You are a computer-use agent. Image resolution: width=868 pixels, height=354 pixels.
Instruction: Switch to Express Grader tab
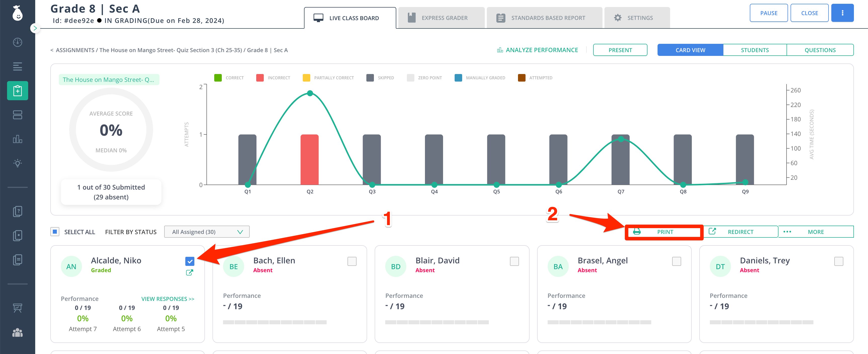point(441,18)
